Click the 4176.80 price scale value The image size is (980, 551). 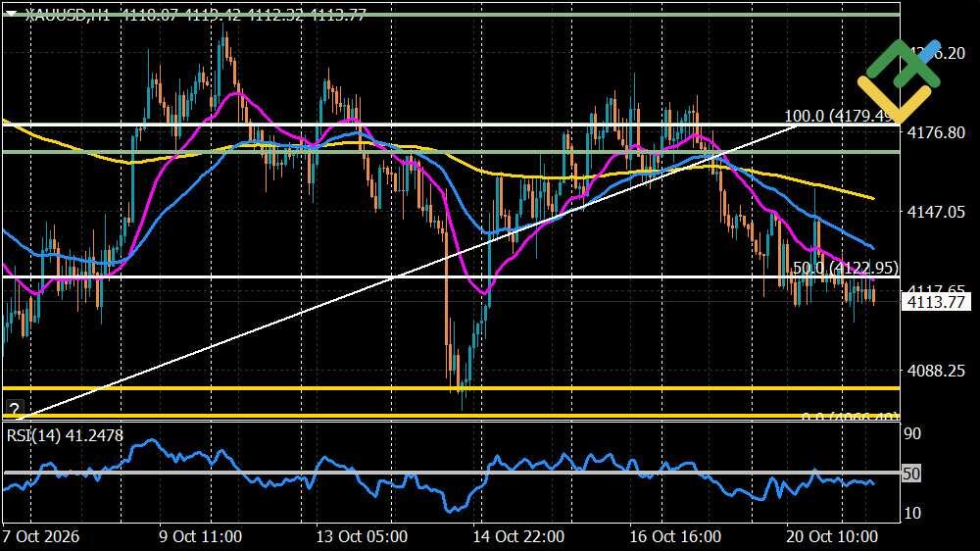tap(936, 132)
